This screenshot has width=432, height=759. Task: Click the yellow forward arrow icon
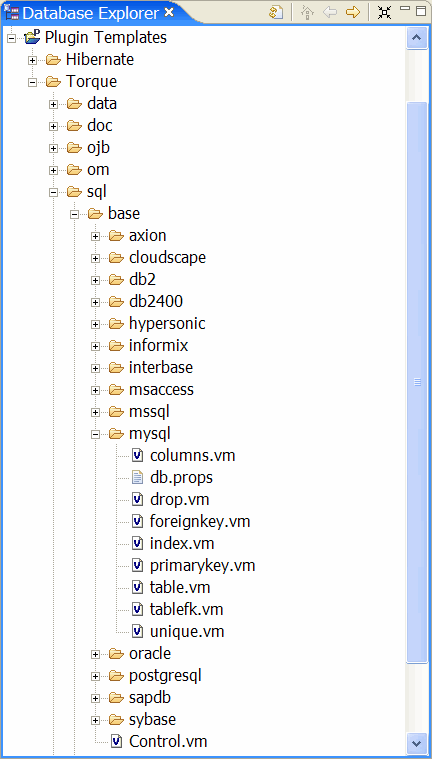[x=354, y=13]
